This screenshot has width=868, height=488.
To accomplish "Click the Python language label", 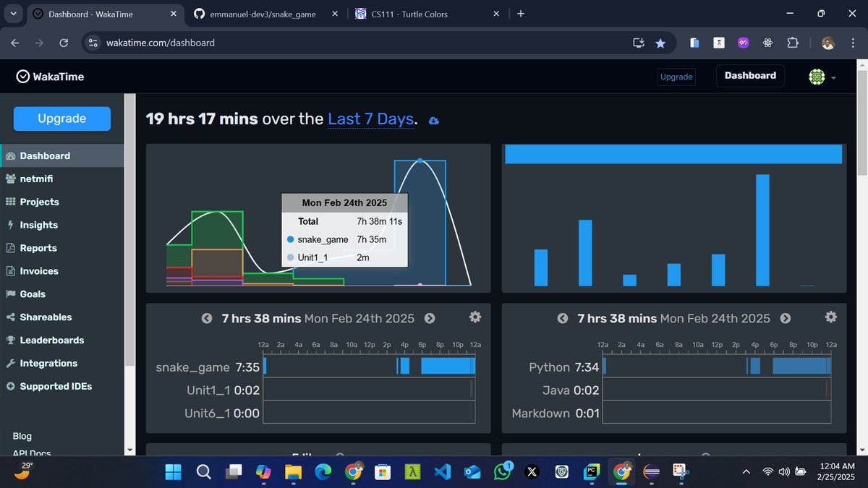I will coord(549,367).
